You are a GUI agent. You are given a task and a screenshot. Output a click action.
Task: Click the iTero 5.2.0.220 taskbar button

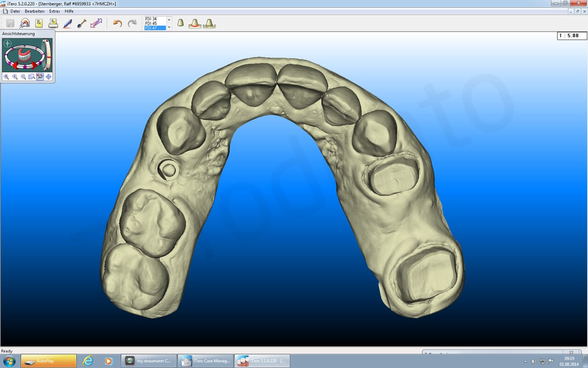click(262, 361)
